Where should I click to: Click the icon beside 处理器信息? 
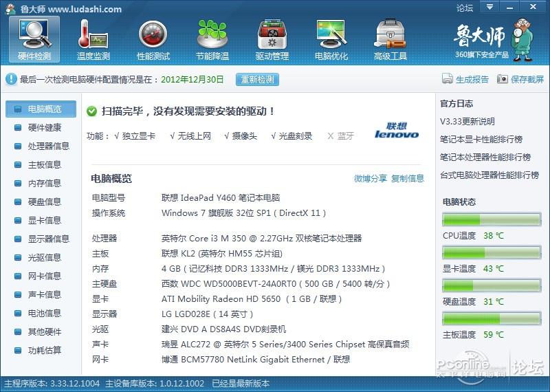[18, 146]
